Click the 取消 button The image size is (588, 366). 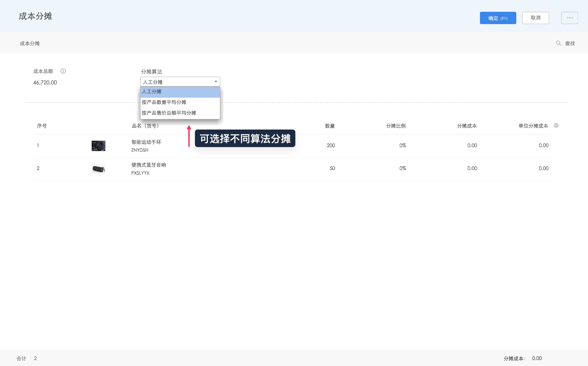coord(535,18)
